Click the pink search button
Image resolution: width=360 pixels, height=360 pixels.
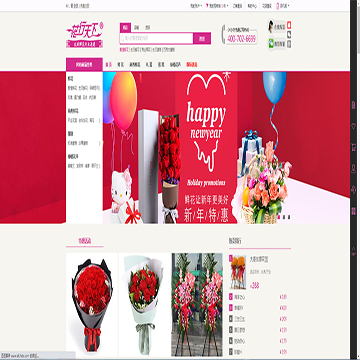202,38
